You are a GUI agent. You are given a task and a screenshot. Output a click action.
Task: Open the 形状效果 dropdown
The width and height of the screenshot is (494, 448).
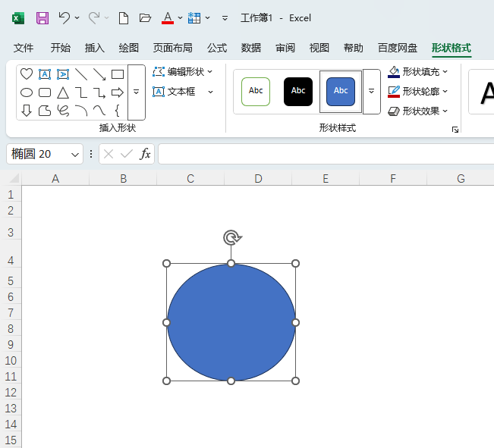coord(445,111)
